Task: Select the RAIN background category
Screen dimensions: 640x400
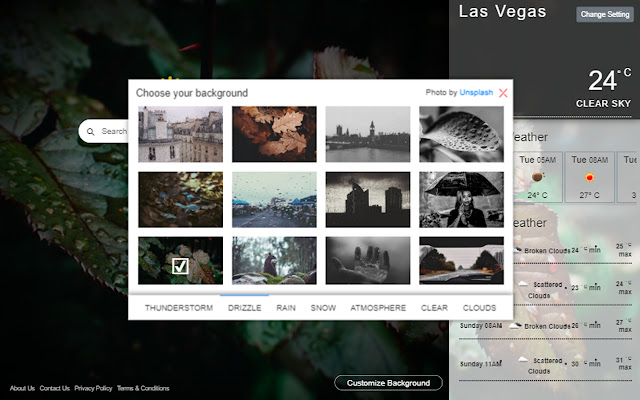Action: coord(286,308)
